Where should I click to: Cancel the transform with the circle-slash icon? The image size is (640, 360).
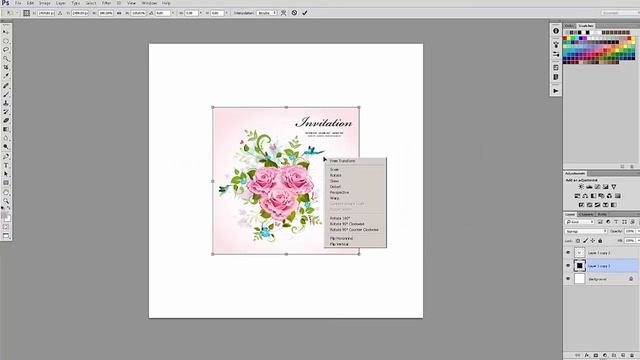(x=294, y=13)
